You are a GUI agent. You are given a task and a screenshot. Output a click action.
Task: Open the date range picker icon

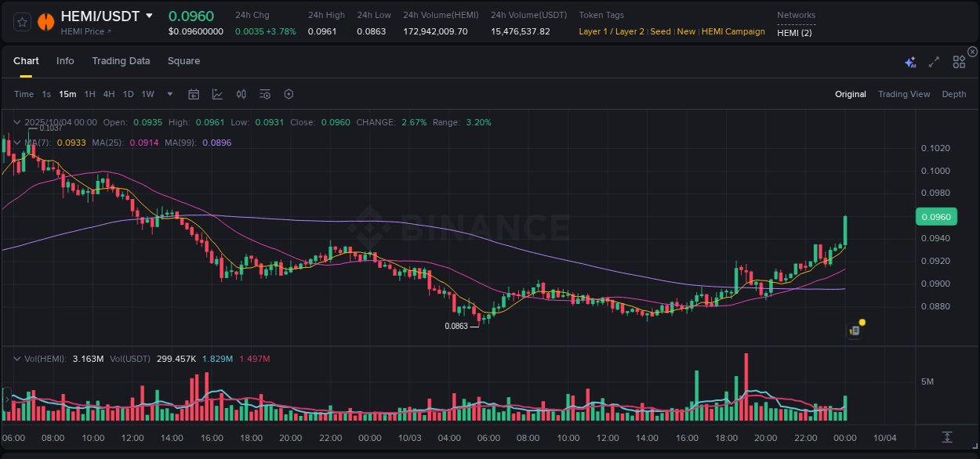(x=194, y=94)
